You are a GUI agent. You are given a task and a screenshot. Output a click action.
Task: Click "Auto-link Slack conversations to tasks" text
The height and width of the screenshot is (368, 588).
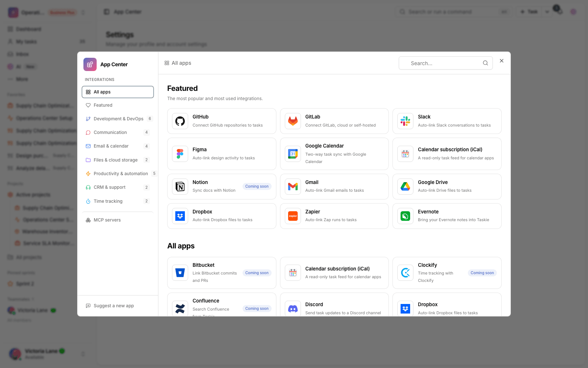(x=454, y=125)
